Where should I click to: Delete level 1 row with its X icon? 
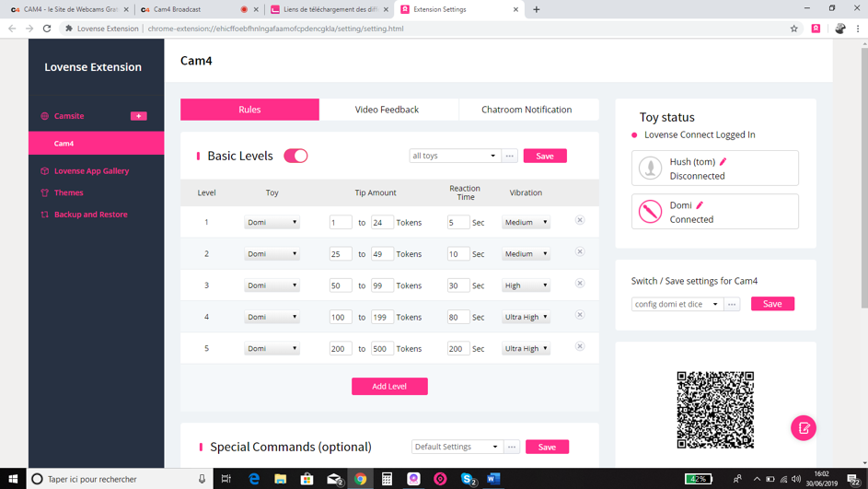pos(580,221)
